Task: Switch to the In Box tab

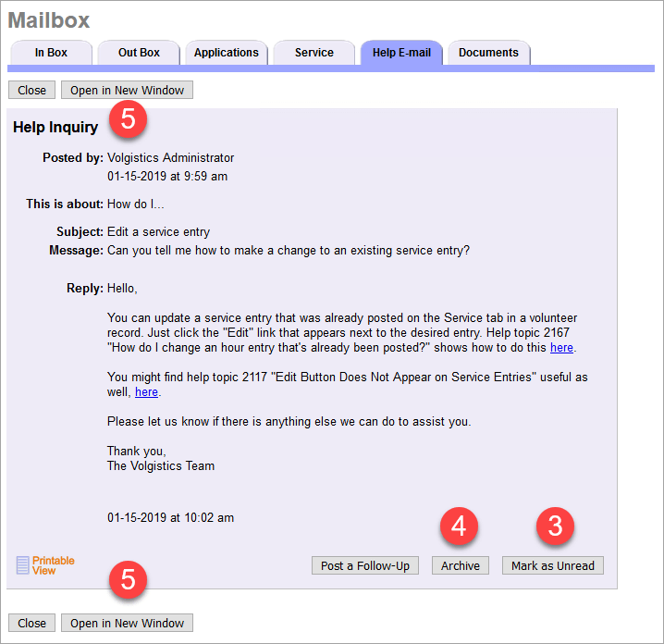Action: 51,53
